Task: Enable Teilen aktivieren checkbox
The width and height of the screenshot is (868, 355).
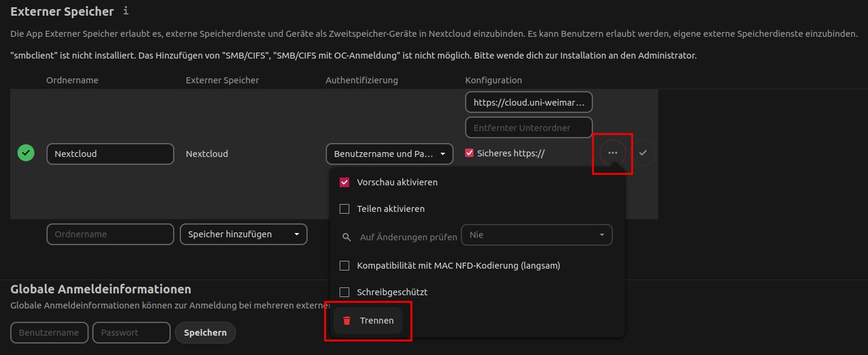Action: pos(345,209)
